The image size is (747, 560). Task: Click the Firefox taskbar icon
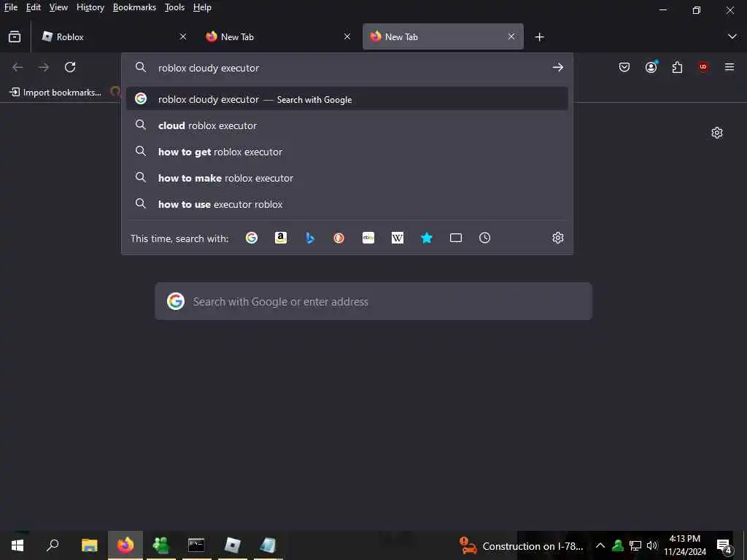click(125, 545)
